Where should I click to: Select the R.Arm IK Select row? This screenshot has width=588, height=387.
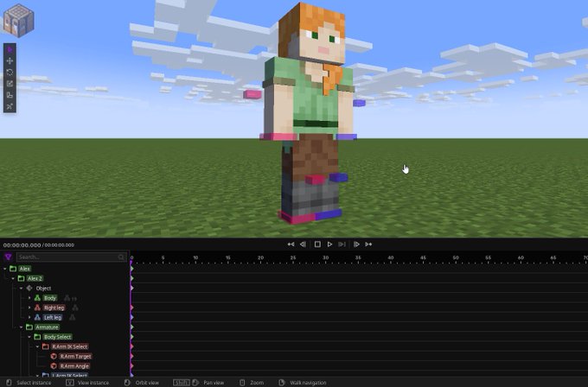[x=69, y=346]
